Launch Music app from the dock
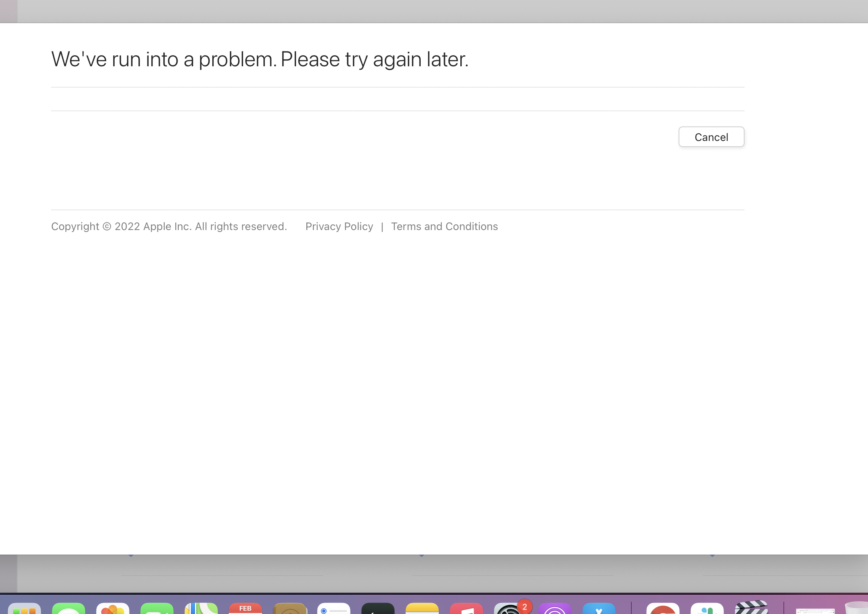Image resolution: width=868 pixels, height=614 pixels. point(466,609)
